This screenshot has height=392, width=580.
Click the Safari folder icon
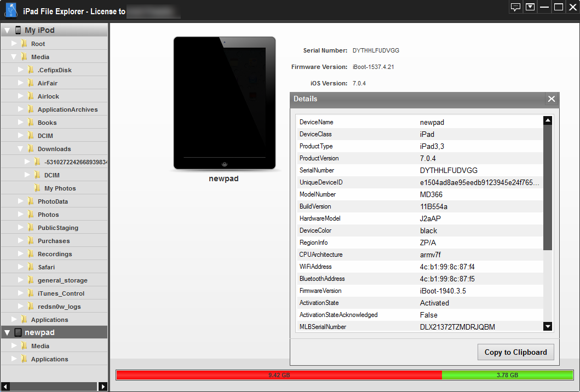[31, 267]
